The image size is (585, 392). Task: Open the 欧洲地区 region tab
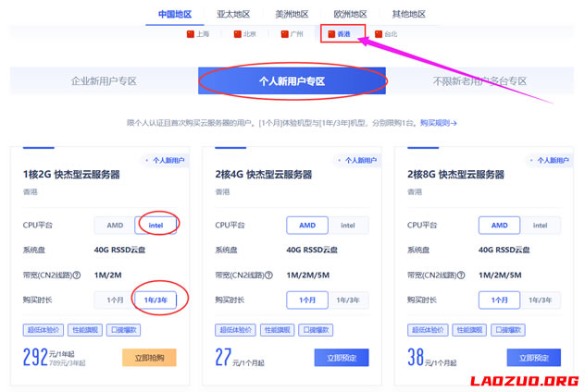tap(350, 15)
